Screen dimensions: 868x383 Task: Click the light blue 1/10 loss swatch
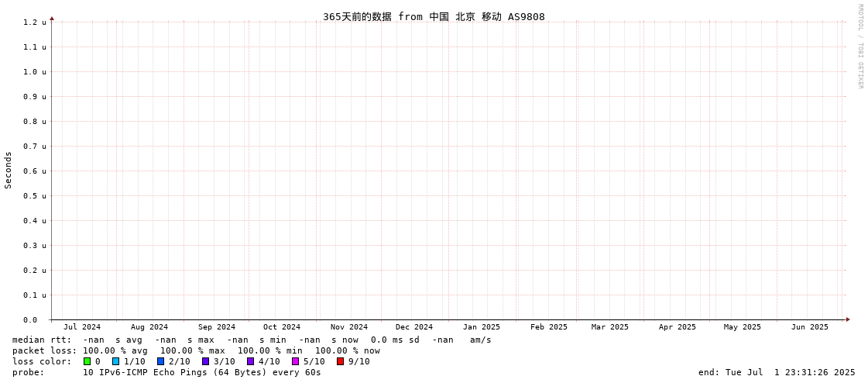[x=115, y=361]
